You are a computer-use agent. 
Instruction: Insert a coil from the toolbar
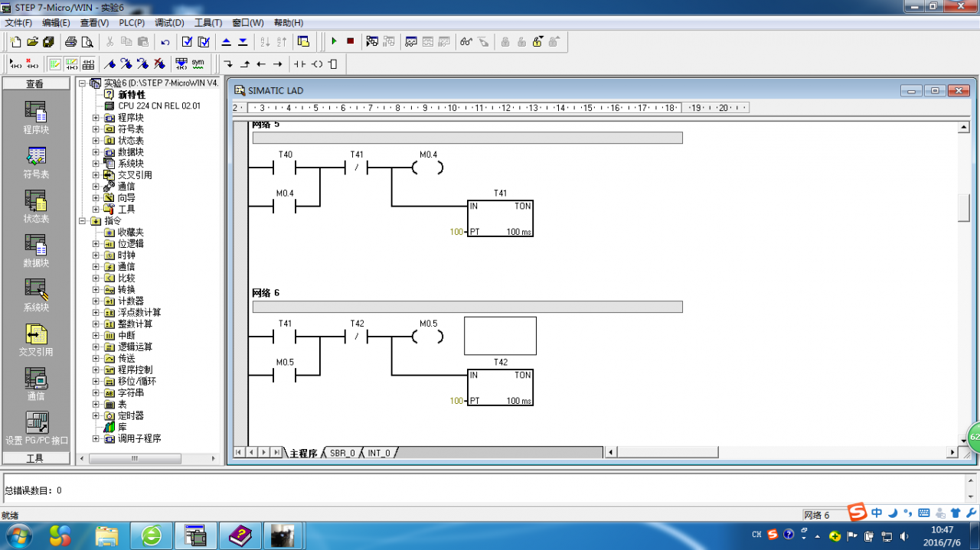317,63
